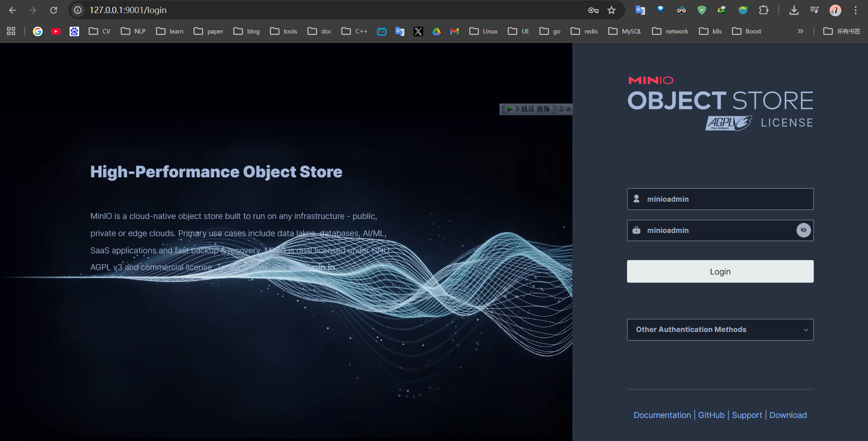Viewport: 868px width, 441px height.
Task: Open the doc bookmark folder
Action: point(320,31)
